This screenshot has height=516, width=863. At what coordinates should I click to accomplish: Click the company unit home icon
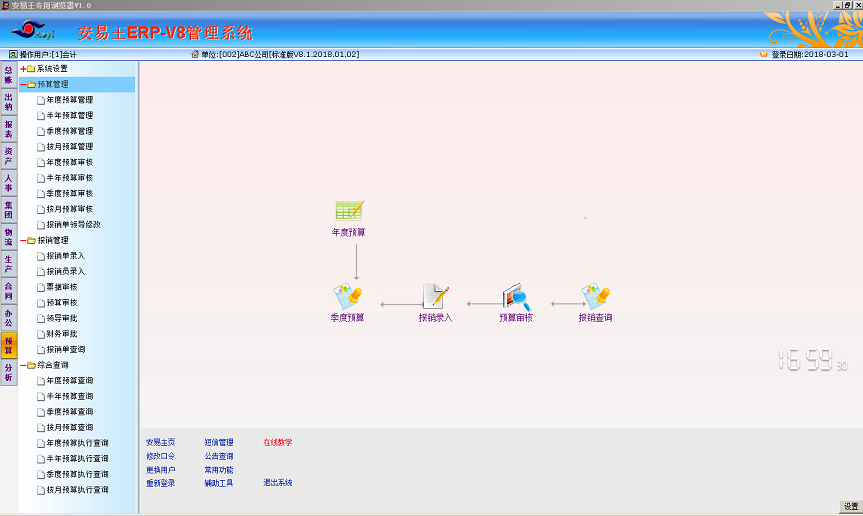(195, 54)
